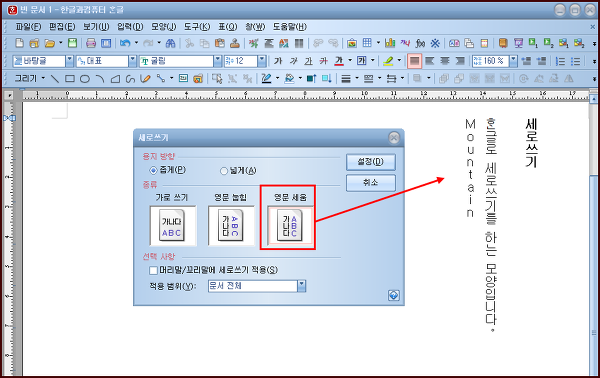Viewport: 600px width, 378px height.
Task: Select the 좁게(P) radio button
Action: click(x=153, y=170)
